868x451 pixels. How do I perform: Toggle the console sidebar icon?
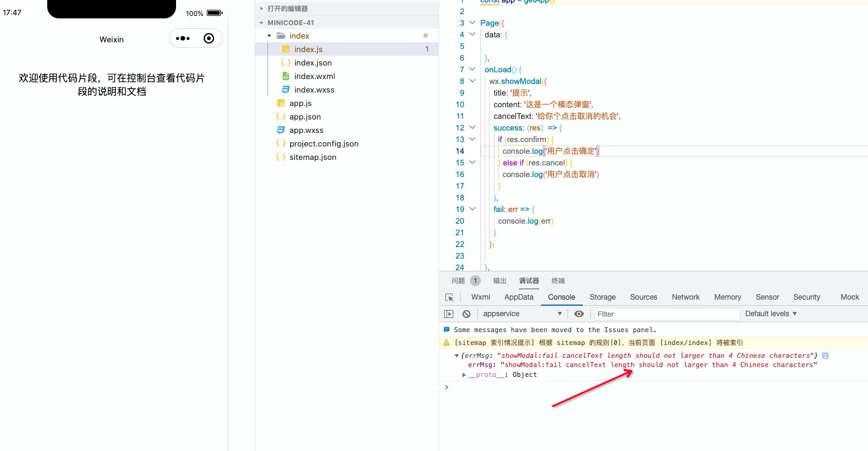pos(449,314)
